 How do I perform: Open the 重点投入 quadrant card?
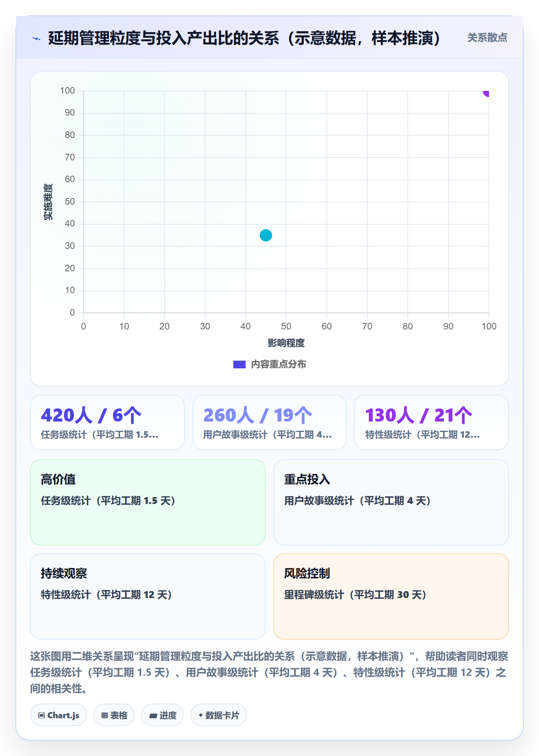(x=391, y=502)
